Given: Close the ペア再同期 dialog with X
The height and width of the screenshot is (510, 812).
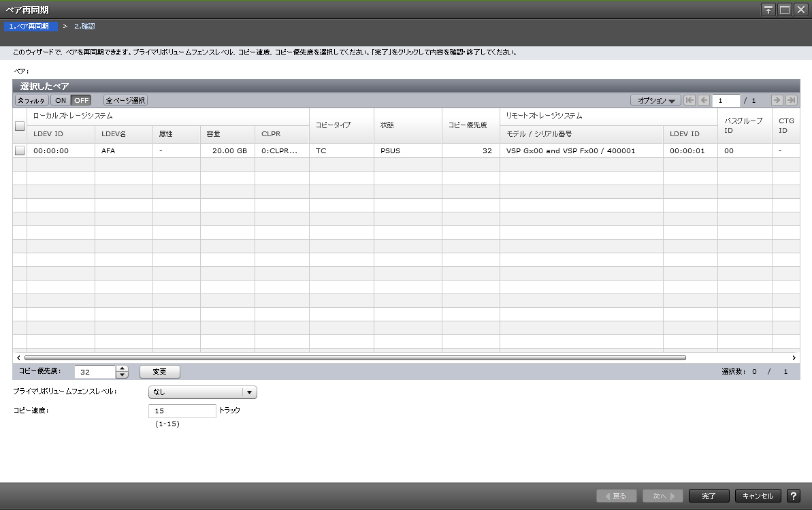Looking at the screenshot, I should click(801, 10).
